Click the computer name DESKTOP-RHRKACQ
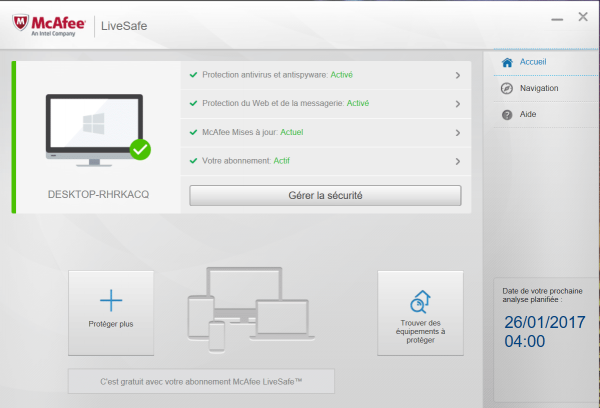 click(x=98, y=194)
